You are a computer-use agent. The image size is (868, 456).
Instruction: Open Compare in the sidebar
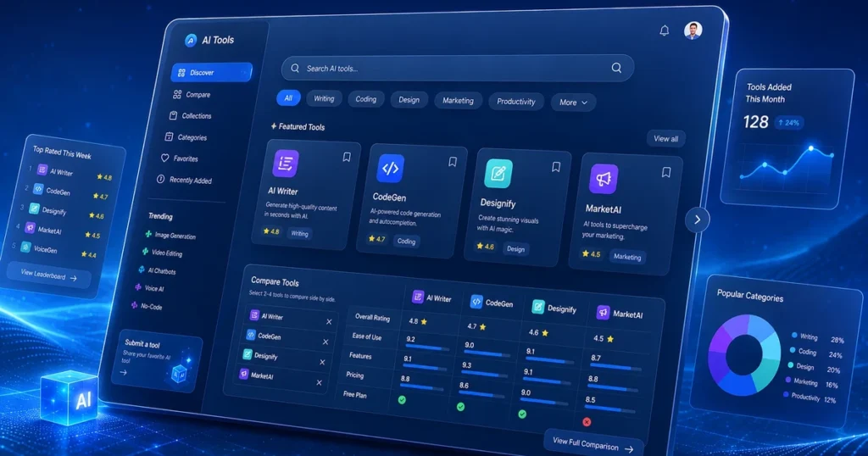pyautogui.click(x=192, y=95)
